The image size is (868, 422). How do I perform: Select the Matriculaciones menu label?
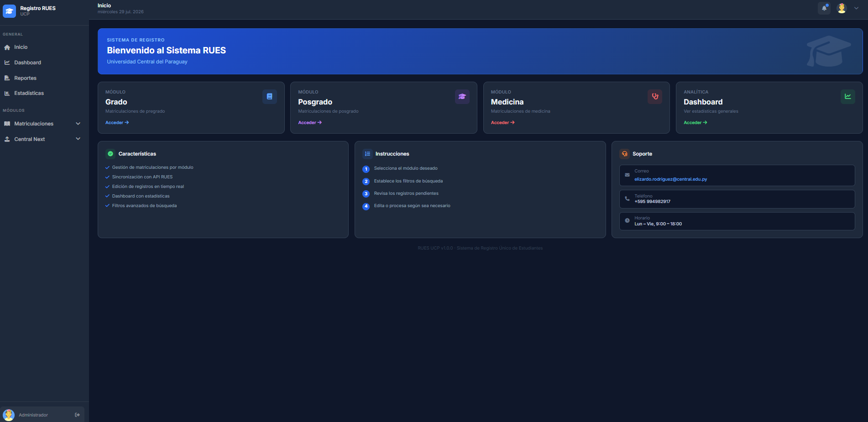tap(34, 124)
